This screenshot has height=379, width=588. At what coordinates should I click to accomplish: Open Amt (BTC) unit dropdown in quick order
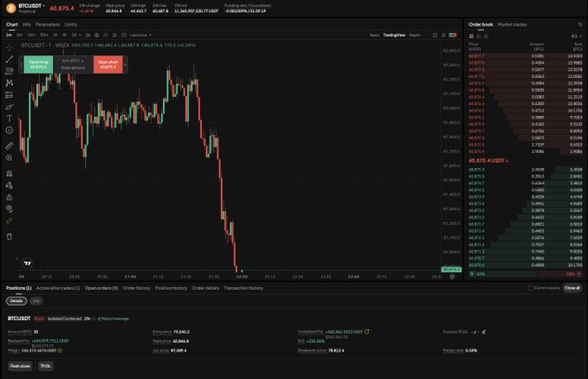pyautogui.click(x=73, y=61)
